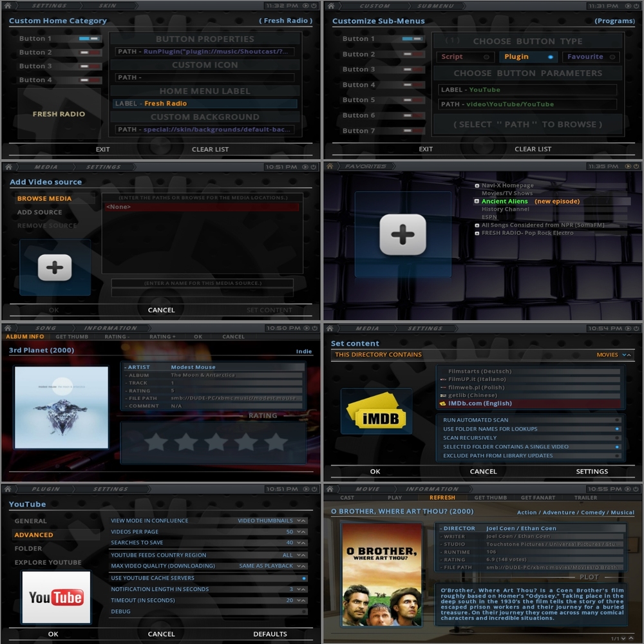Click play icon in Custom Home Category header
Image resolution: width=644 pixels, height=644 pixels.
click(x=305, y=6)
